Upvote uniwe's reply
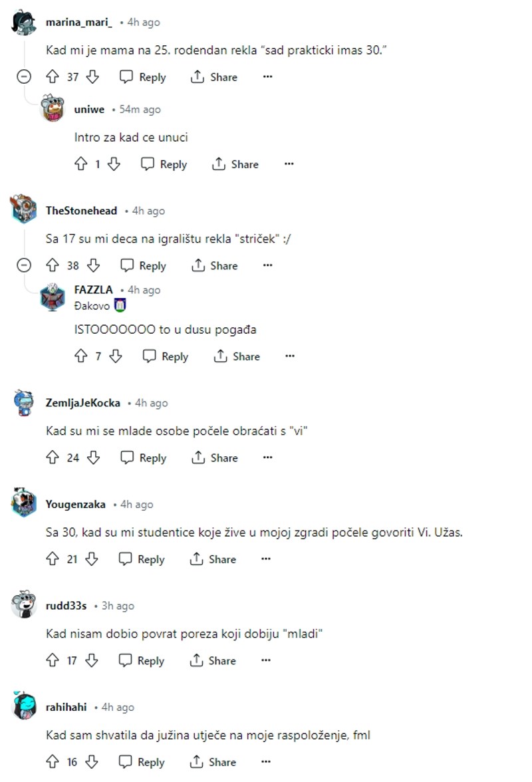 [81, 164]
